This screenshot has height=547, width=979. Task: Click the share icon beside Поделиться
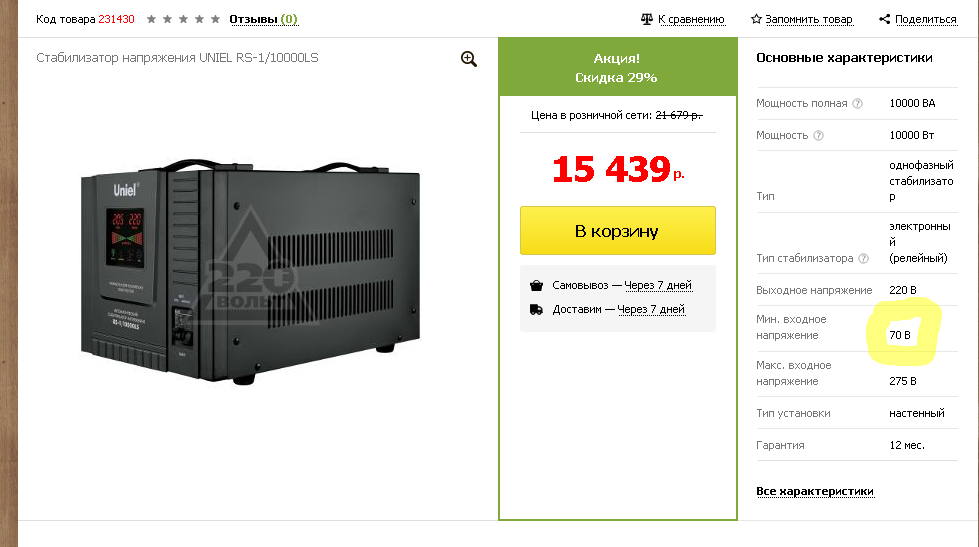pos(884,19)
